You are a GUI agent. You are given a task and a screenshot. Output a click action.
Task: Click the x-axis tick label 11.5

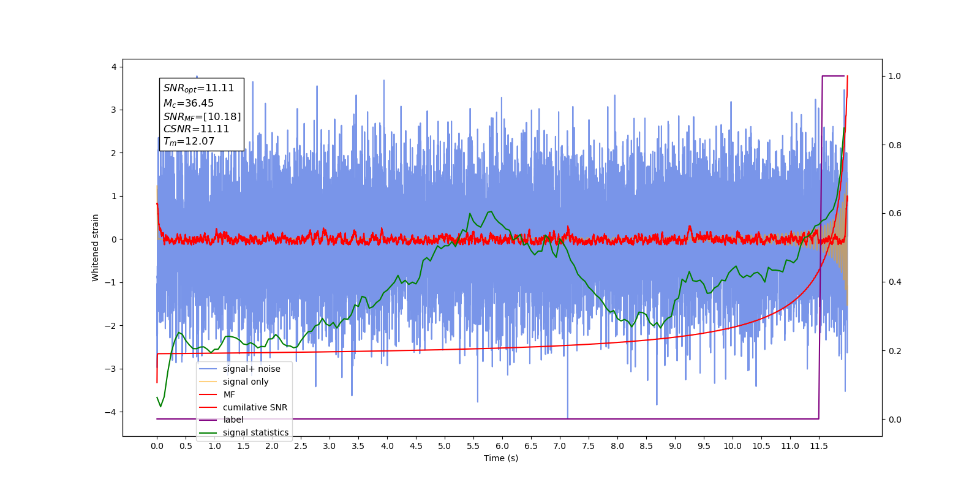coord(819,446)
